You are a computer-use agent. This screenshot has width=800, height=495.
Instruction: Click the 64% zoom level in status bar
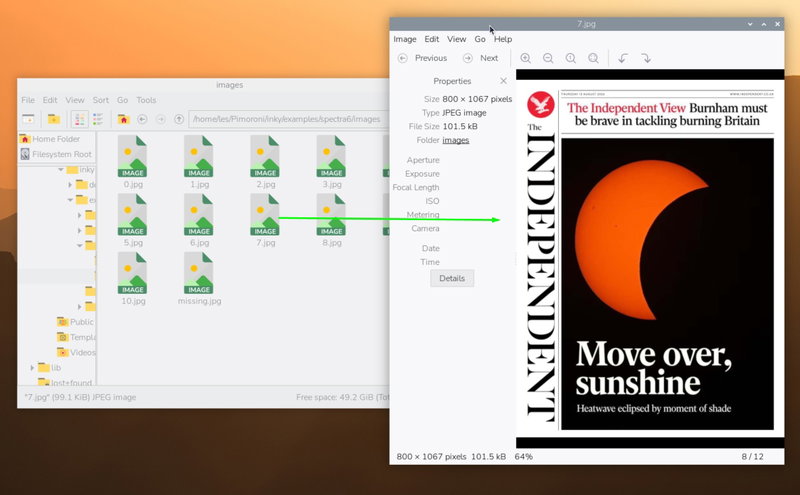[x=523, y=457]
